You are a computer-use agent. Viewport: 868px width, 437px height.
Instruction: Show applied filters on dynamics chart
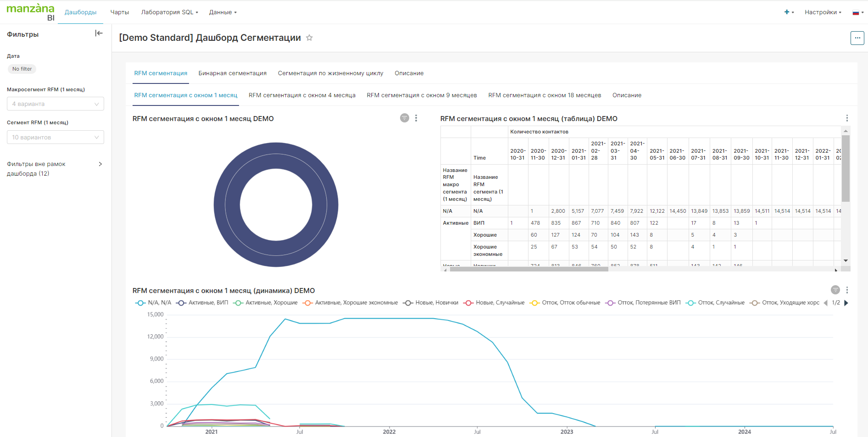(x=835, y=290)
